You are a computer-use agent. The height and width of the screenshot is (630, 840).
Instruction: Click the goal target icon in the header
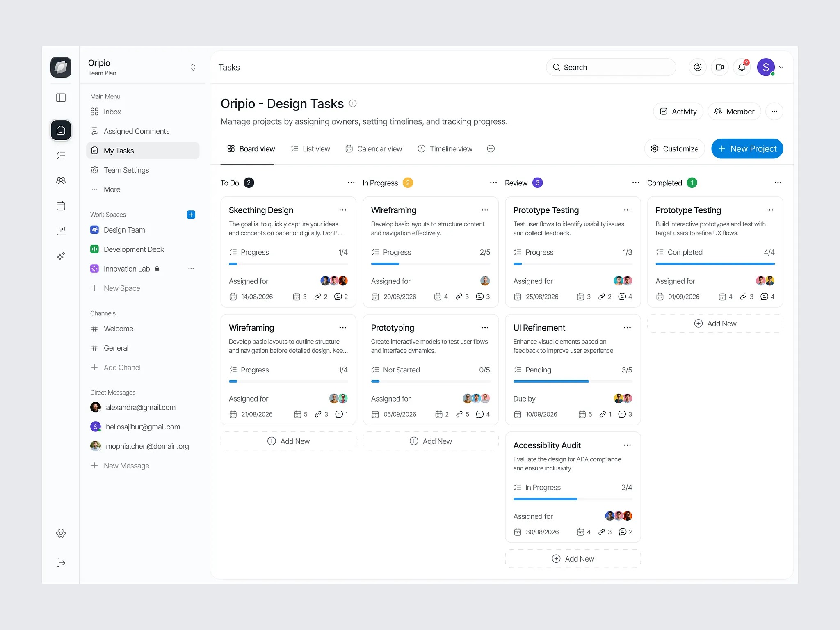[x=698, y=67]
